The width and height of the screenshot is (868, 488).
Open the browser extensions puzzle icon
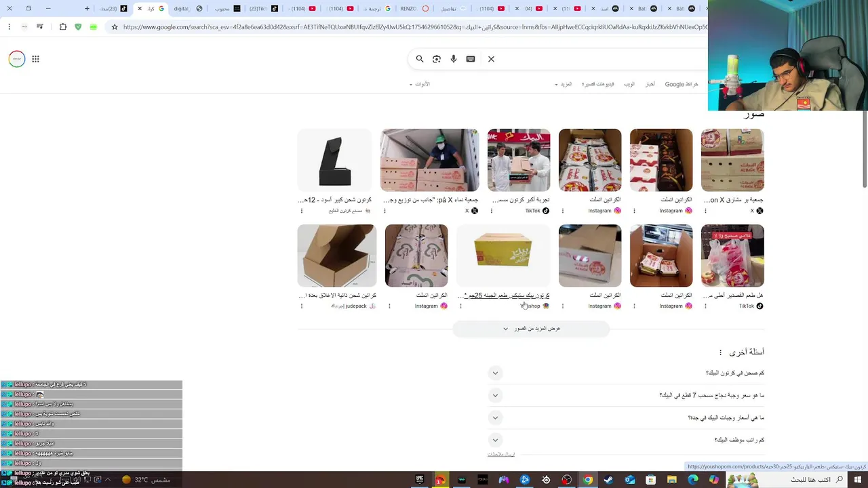click(x=63, y=27)
